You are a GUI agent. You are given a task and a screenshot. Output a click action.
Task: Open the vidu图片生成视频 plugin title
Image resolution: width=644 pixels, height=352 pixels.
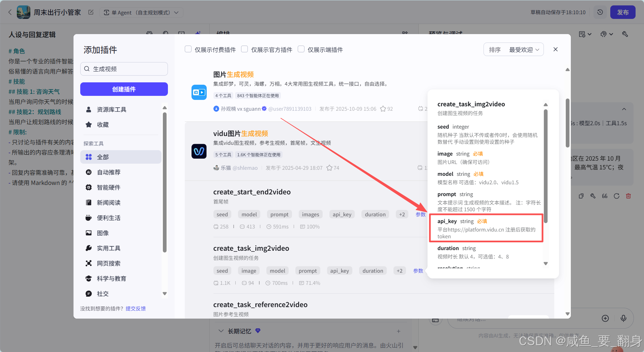[240, 133]
